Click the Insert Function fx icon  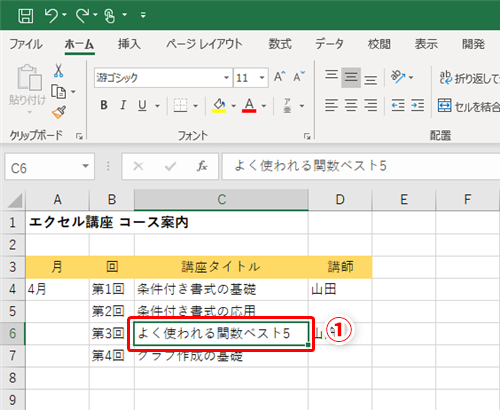[202, 166]
